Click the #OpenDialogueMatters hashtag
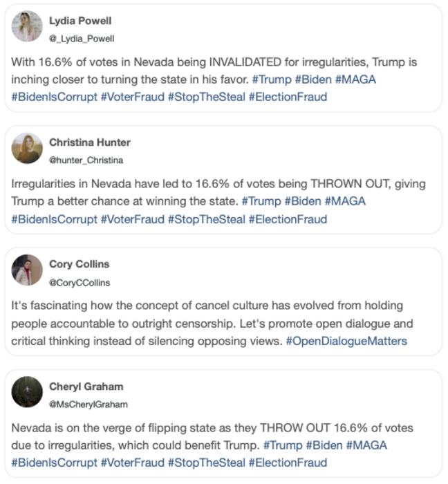This screenshot has width=448, height=484. point(346,341)
